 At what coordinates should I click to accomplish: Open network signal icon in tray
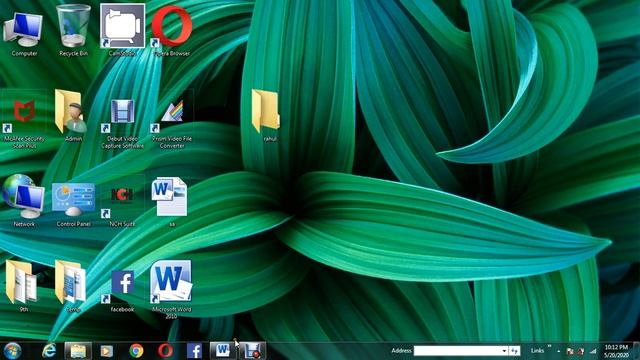pos(593,351)
